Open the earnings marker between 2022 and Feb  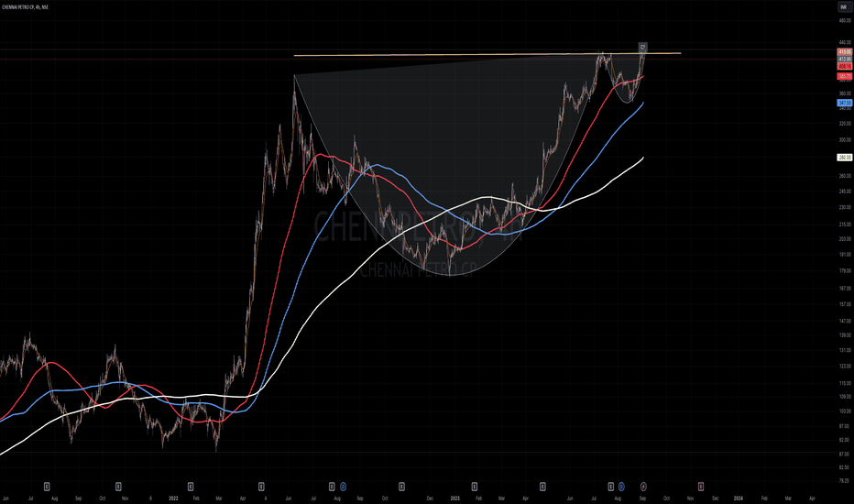pos(191,487)
